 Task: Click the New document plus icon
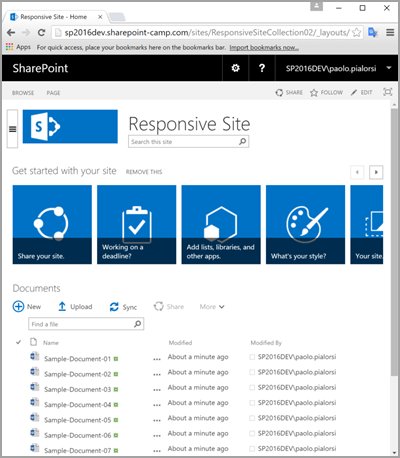[x=18, y=306]
